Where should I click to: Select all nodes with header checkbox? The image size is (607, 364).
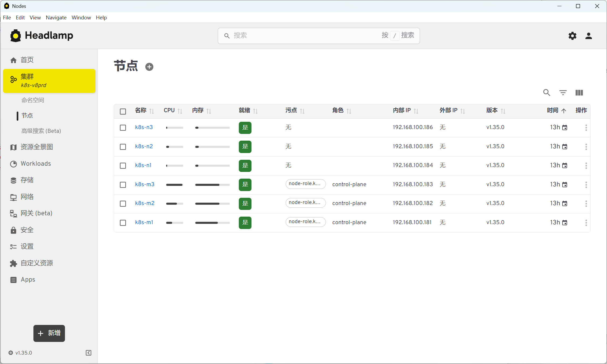[x=123, y=111]
